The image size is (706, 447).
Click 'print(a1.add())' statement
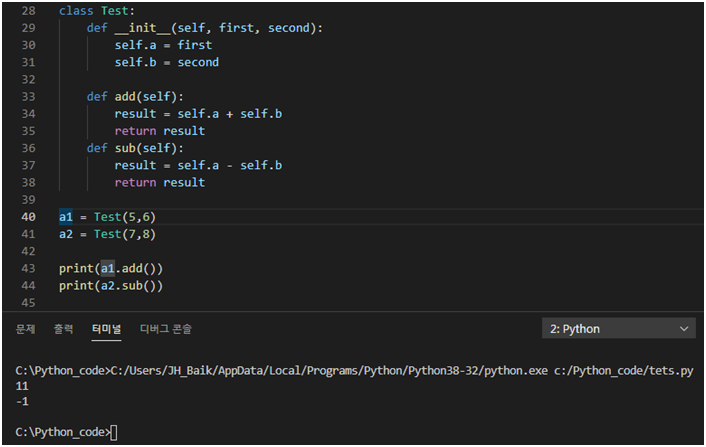click(x=111, y=269)
